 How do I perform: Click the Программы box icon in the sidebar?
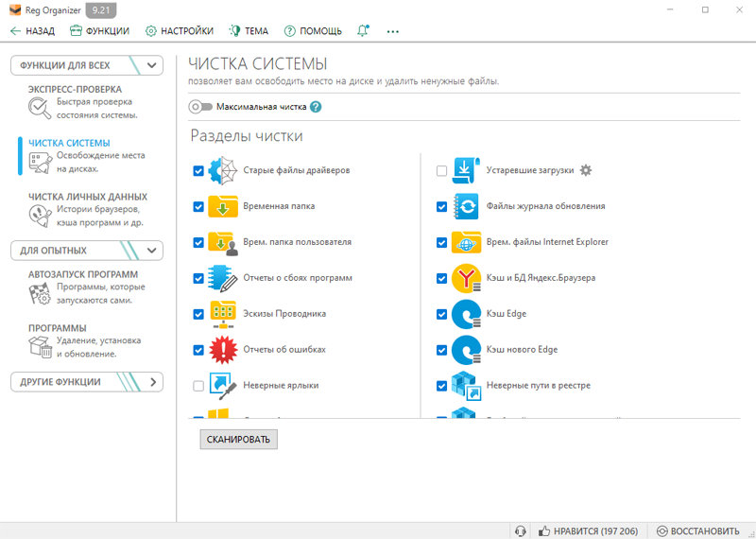point(40,346)
